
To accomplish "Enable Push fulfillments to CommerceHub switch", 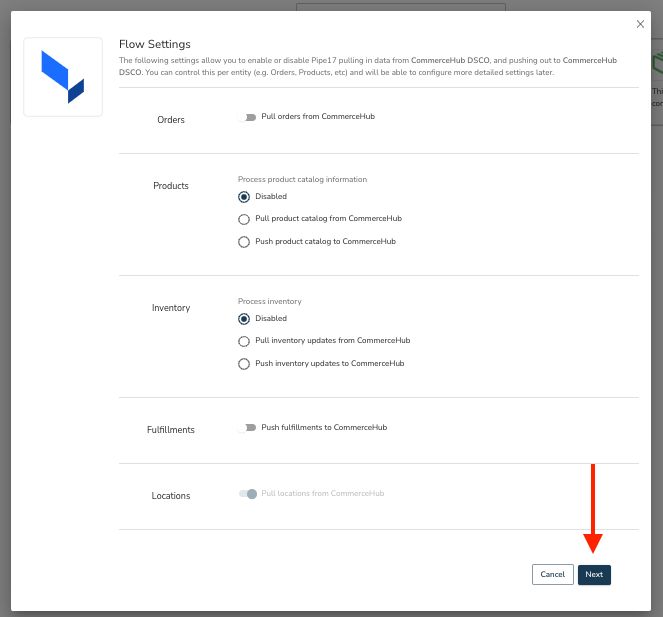I will click(247, 428).
